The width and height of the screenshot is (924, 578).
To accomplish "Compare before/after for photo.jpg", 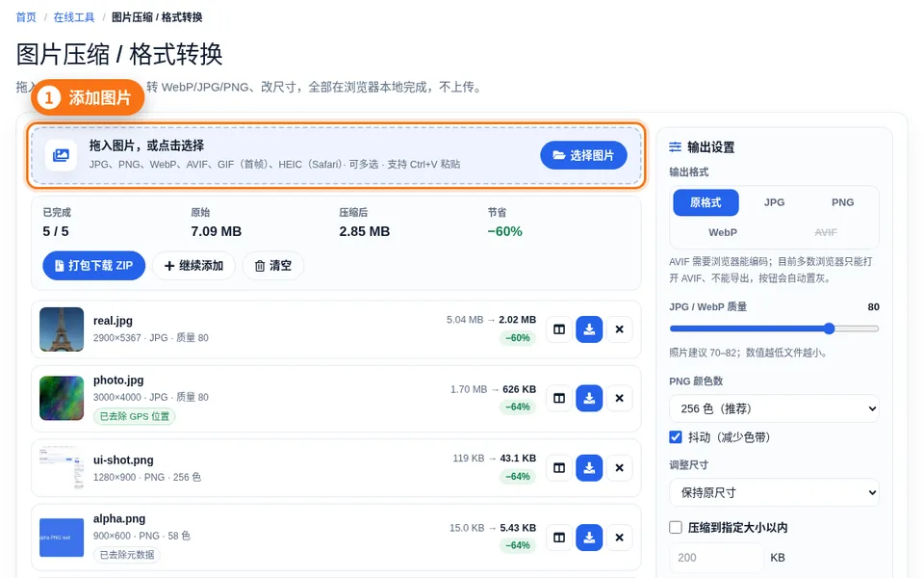I will click(558, 398).
